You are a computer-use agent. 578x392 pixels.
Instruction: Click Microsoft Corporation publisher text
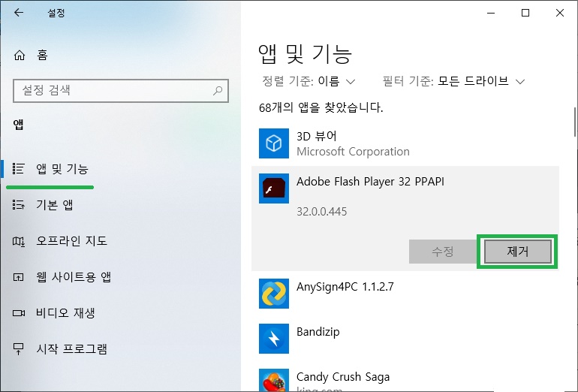coord(353,152)
